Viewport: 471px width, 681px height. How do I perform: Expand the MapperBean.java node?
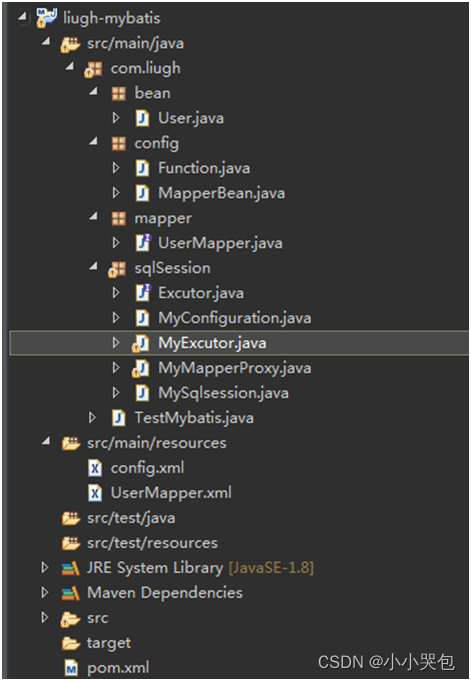pyautogui.click(x=116, y=193)
